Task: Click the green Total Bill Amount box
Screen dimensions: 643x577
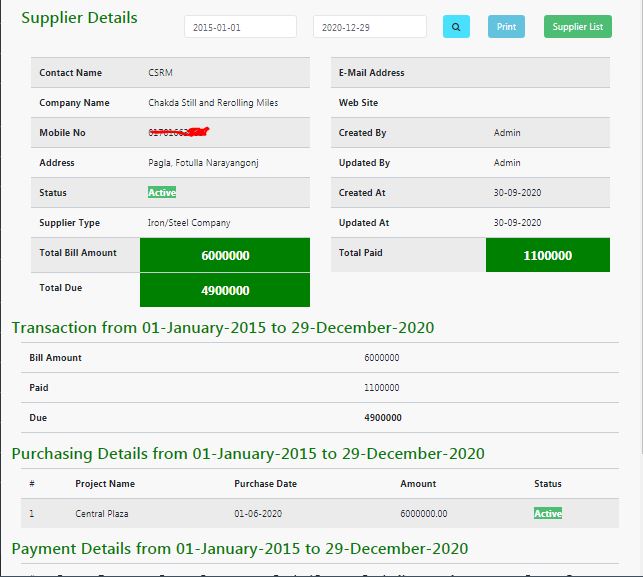Action: pyautogui.click(x=225, y=255)
